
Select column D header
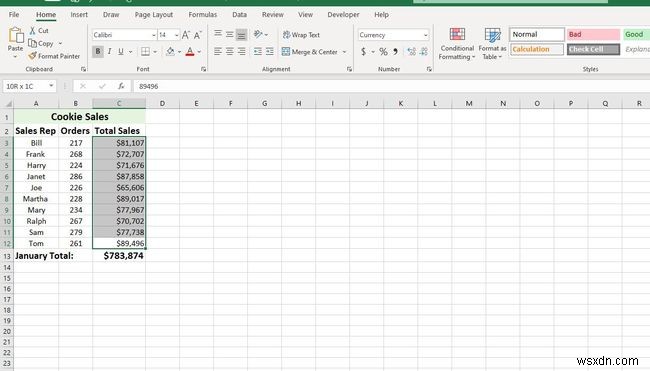(x=162, y=103)
